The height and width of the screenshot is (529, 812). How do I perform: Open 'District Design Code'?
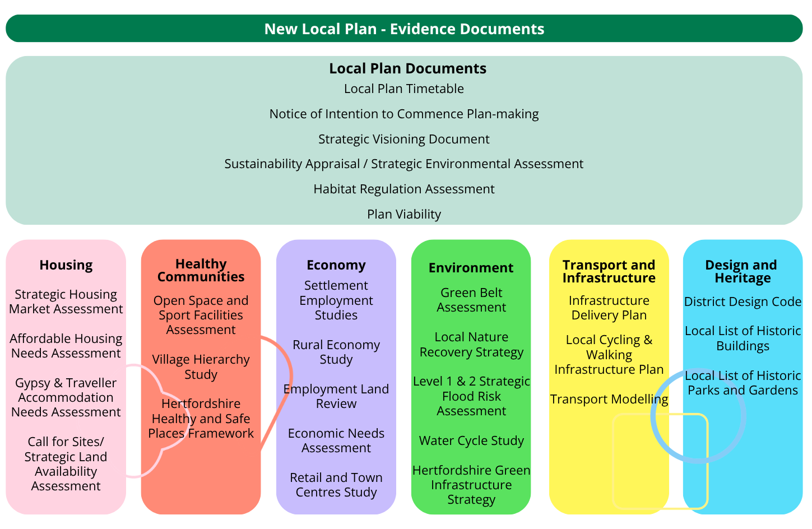tap(743, 301)
